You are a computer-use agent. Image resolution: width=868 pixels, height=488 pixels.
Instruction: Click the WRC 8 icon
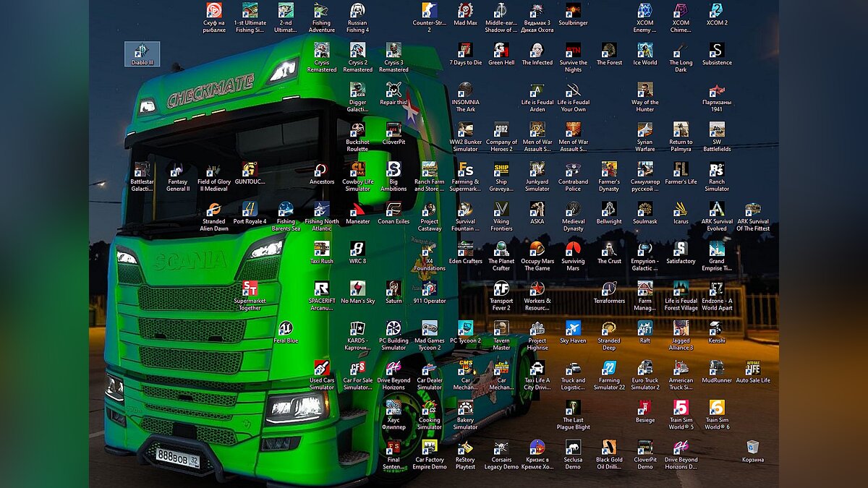(x=357, y=253)
